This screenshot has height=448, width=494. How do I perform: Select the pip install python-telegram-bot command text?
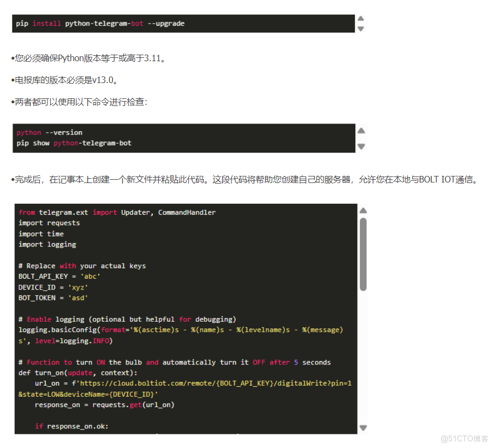click(x=101, y=23)
